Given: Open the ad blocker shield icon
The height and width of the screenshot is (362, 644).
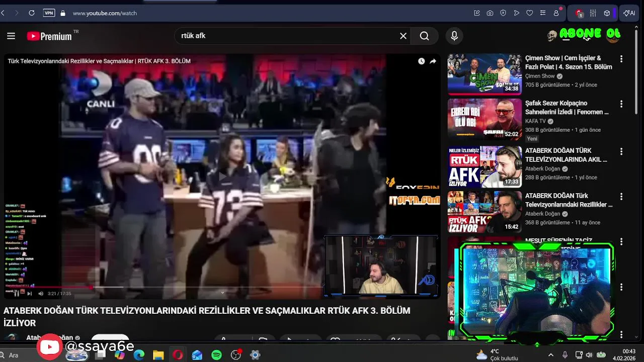Looking at the screenshot, I should click(503, 13).
